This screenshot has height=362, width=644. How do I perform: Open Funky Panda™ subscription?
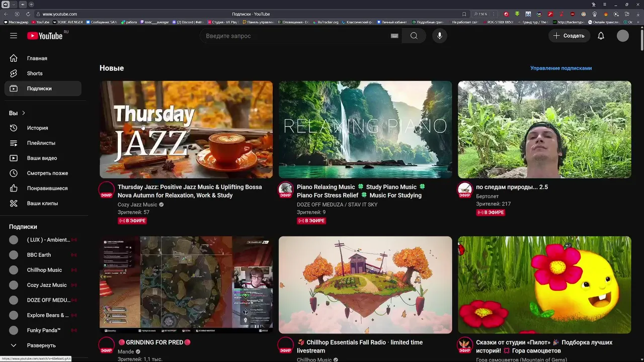43,330
